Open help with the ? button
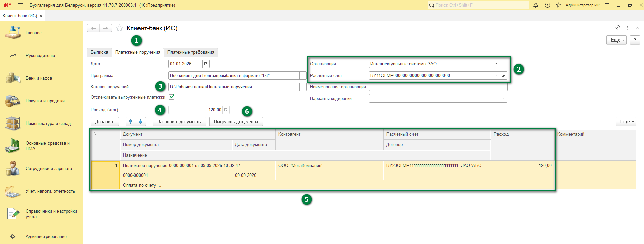The width and height of the screenshot is (644, 244). click(635, 40)
